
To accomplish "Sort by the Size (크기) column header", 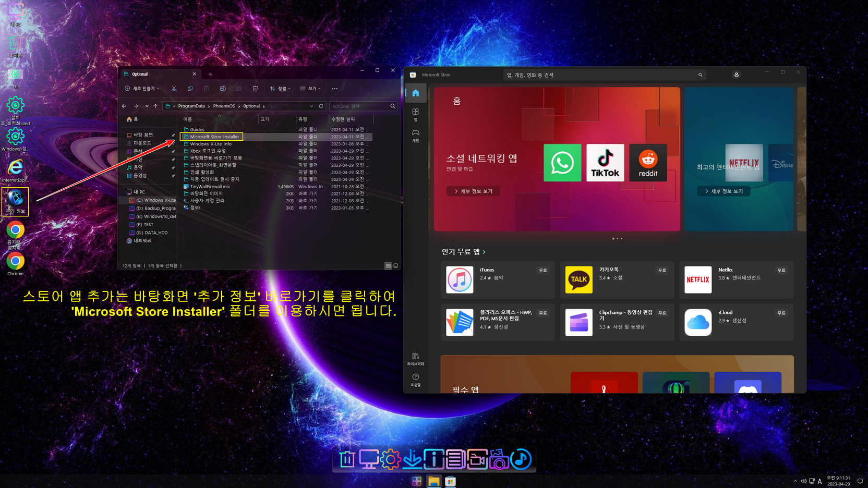I will [x=265, y=119].
